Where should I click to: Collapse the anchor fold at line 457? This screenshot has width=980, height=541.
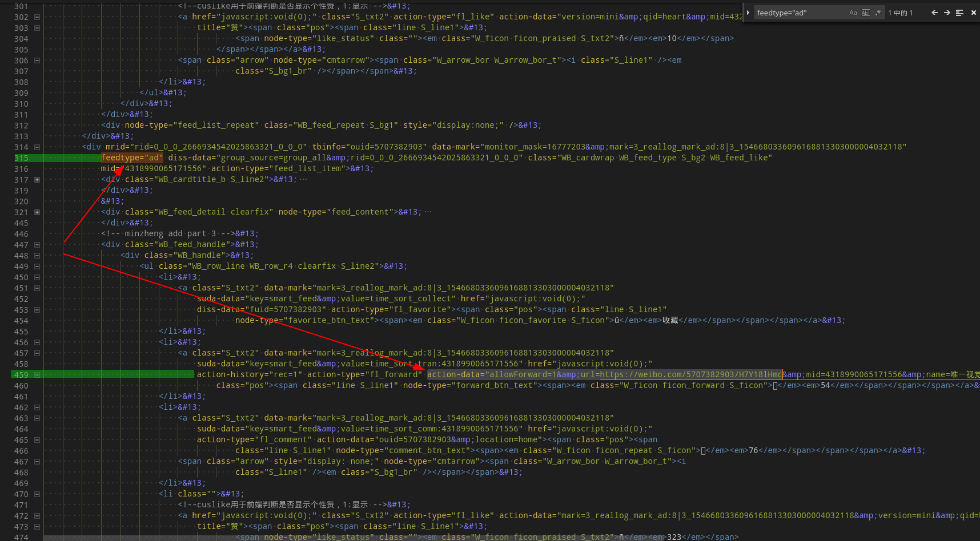(37, 353)
